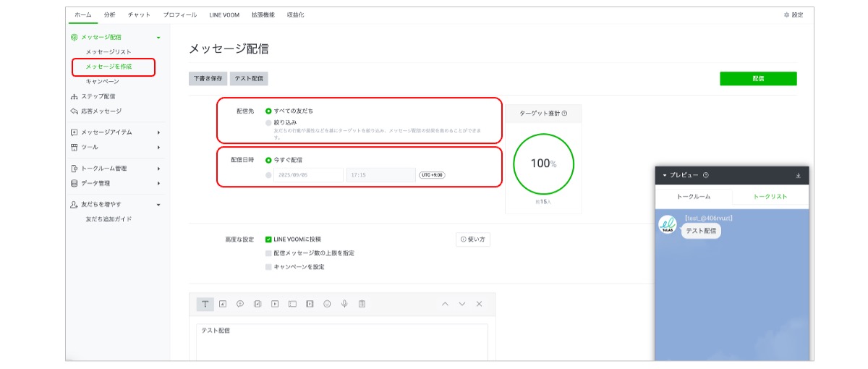Click the message text area containing テスト配信
The image size is (868, 369).
click(342, 342)
